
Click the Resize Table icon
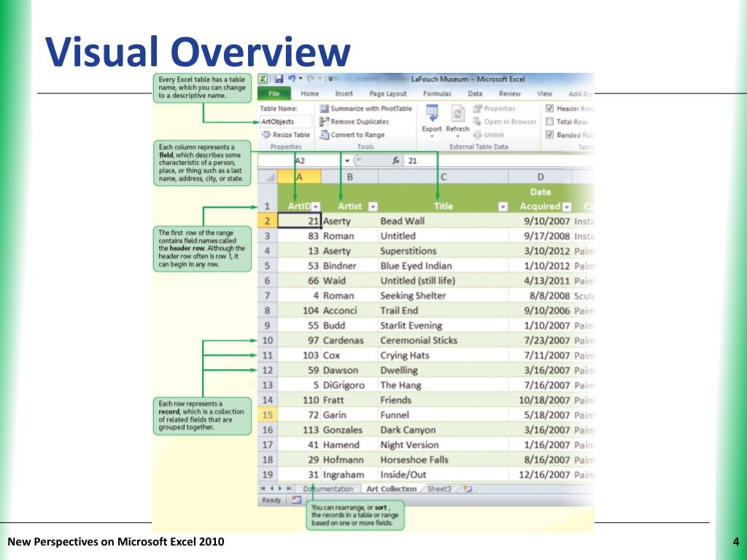(x=266, y=135)
